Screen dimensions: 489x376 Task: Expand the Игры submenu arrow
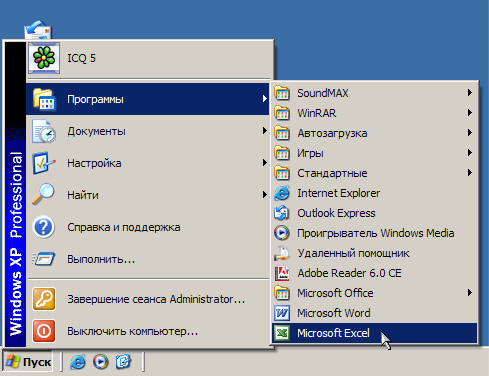pos(470,152)
